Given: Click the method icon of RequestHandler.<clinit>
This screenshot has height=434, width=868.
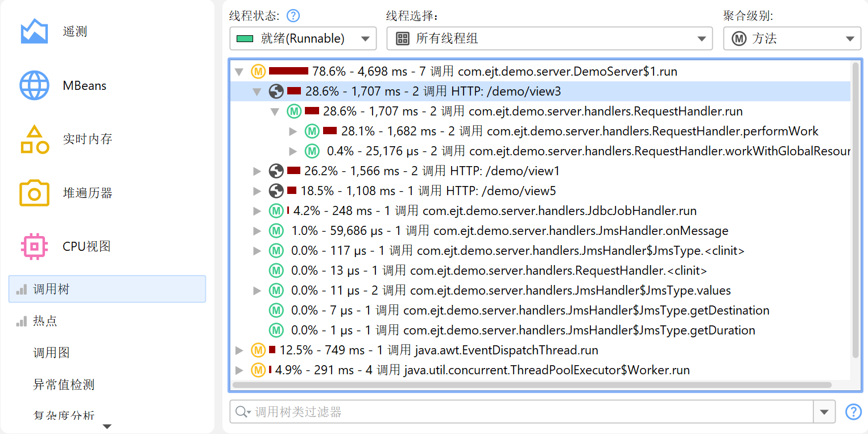Looking at the screenshot, I should click(276, 271).
